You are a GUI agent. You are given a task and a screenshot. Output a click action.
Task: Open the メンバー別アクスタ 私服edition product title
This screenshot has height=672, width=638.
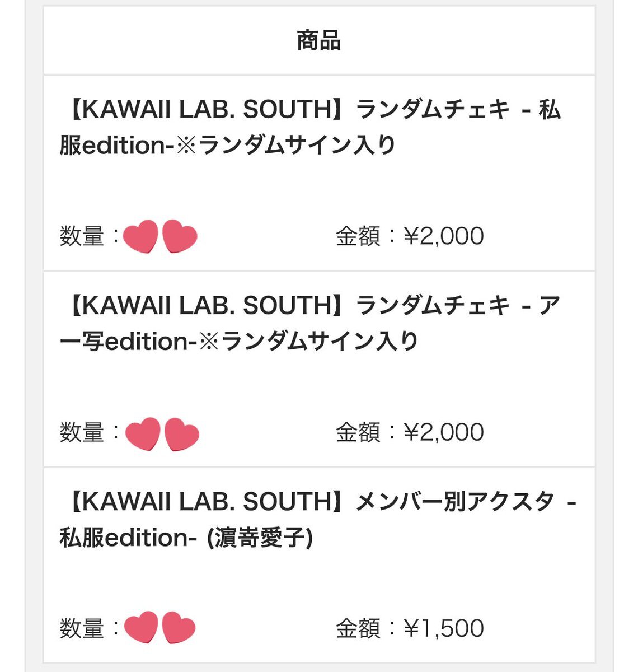[x=319, y=519]
